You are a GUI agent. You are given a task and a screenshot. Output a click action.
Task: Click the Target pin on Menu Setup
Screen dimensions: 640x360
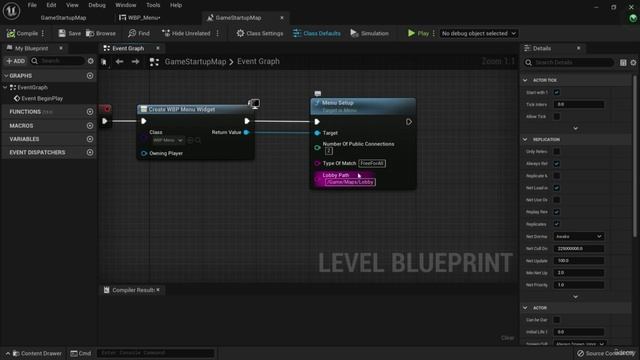[317, 133]
